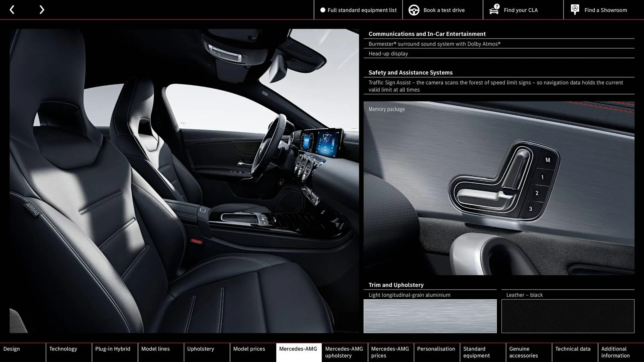The width and height of the screenshot is (644, 362).
Task: Open the Personalisation section
Action: [436, 349]
